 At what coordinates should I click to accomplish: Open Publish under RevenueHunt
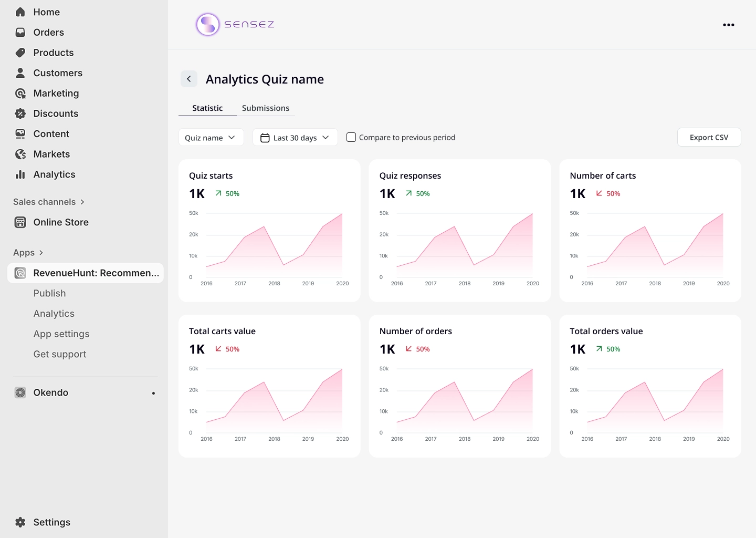50,293
